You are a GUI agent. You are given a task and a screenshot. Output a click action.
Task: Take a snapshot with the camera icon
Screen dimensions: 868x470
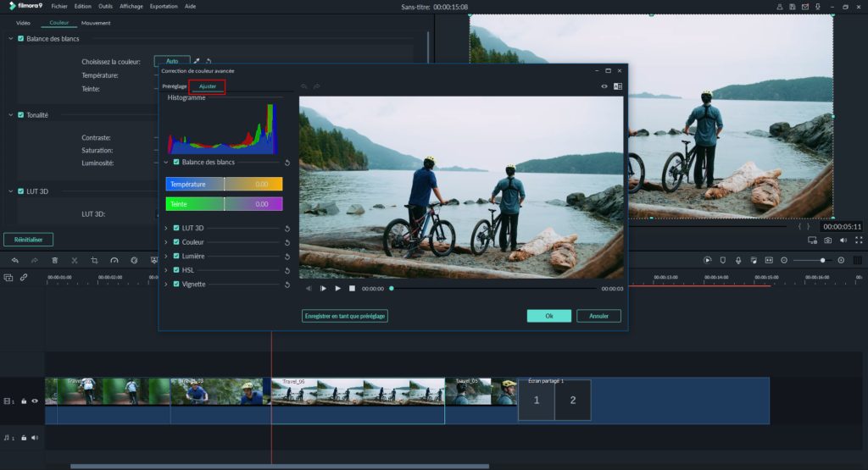[827, 241]
